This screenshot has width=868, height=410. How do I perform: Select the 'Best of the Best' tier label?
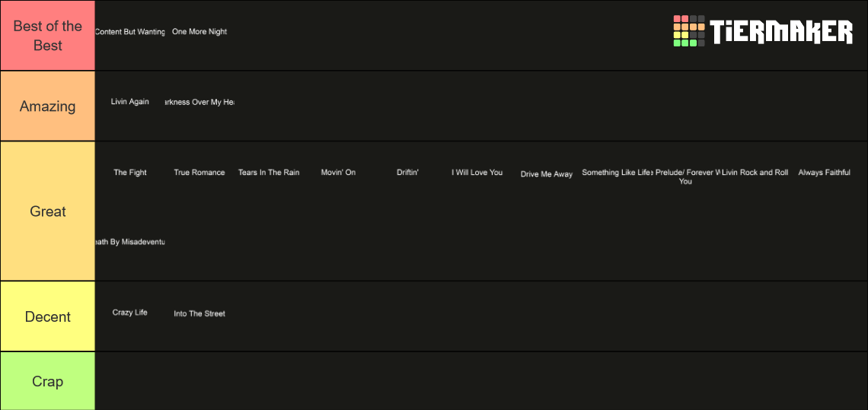(48, 36)
